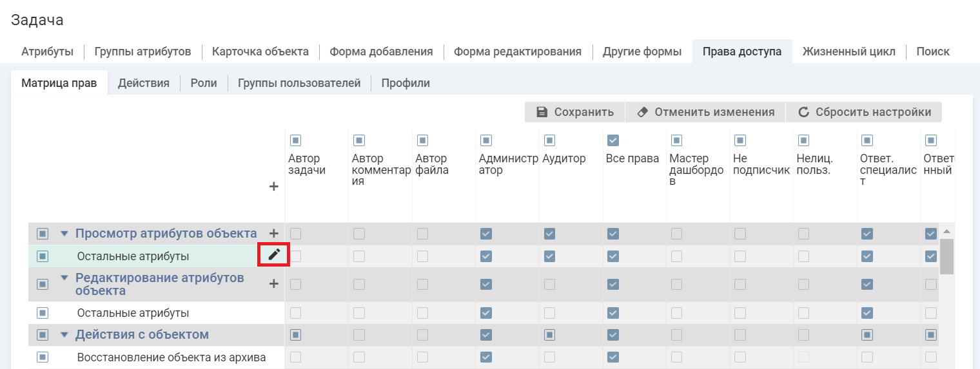Open the Жизненный цикл tab
The width and height of the screenshot is (980, 369).
pos(848,52)
